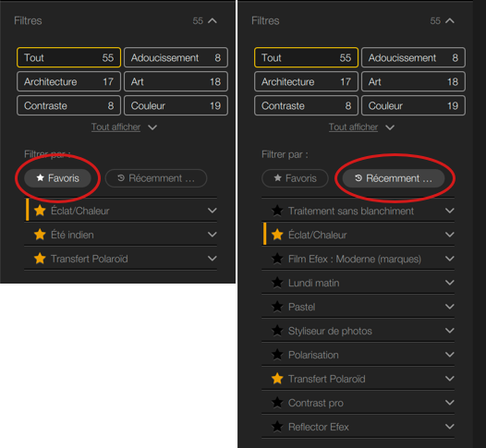This screenshot has width=486, height=448.
Task: Select the Architecture category in the left panel
Action: point(68,81)
